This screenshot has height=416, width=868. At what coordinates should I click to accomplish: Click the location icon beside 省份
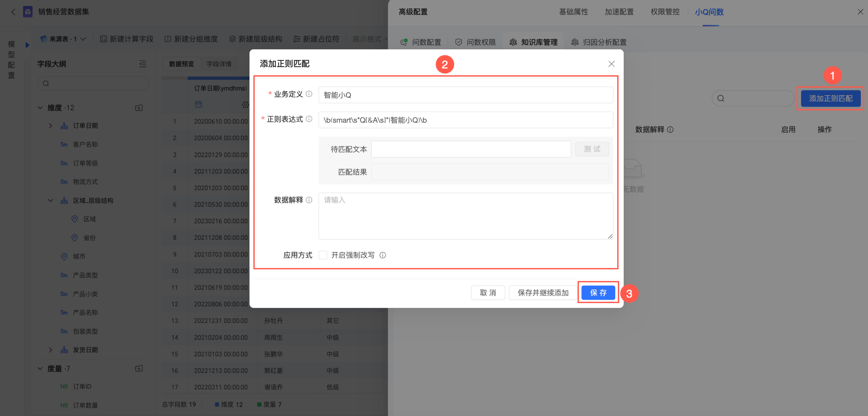click(75, 238)
